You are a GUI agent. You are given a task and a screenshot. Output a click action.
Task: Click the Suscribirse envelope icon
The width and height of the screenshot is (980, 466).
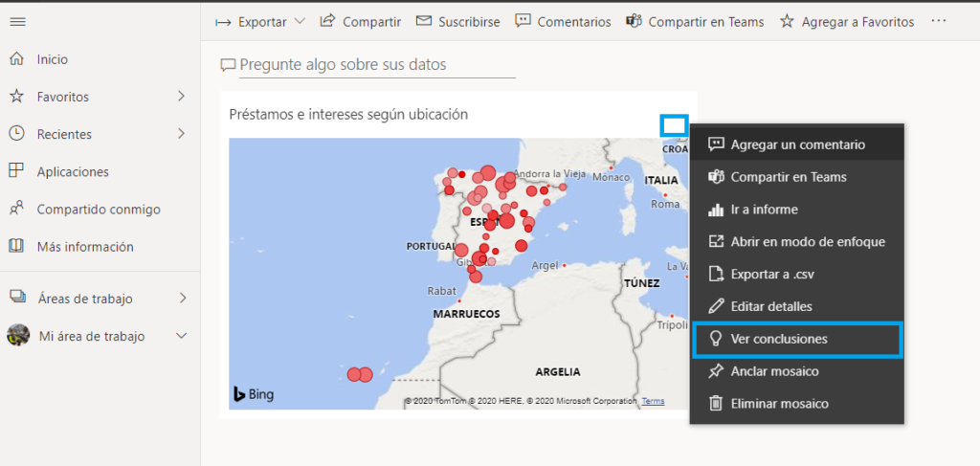(424, 22)
